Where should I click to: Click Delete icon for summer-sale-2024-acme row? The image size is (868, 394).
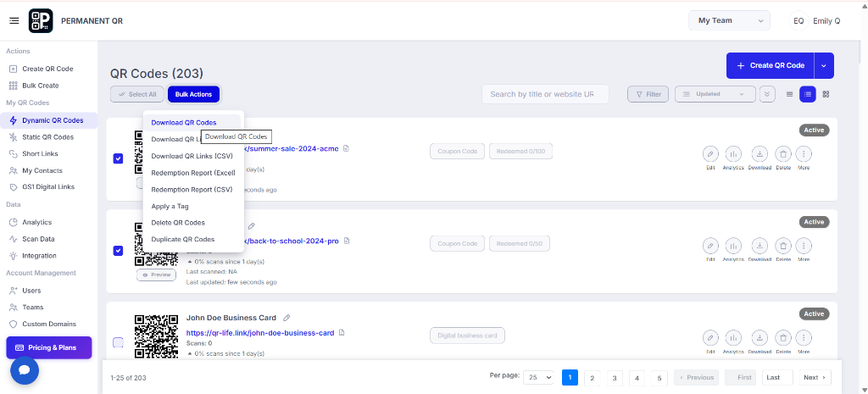point(782,154)
